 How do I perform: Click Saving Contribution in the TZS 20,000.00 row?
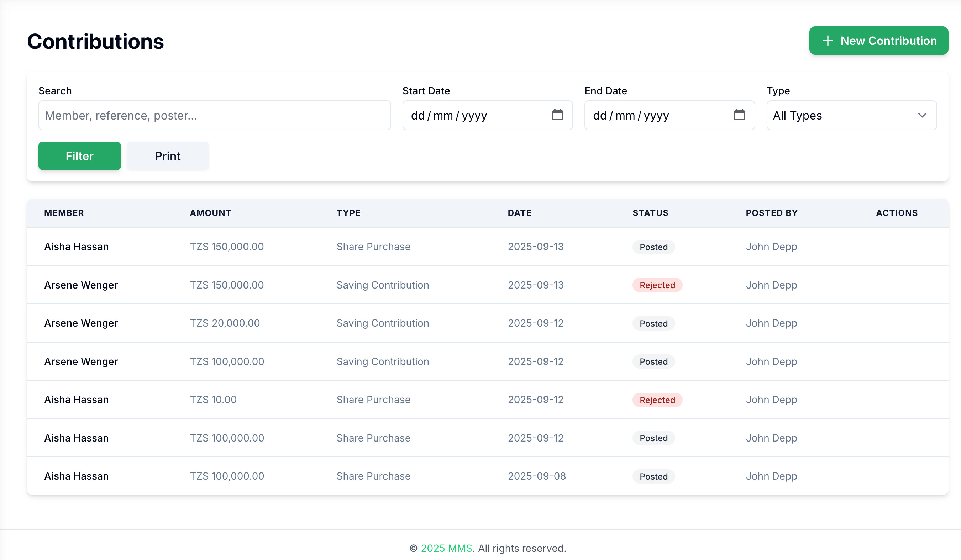383,323
